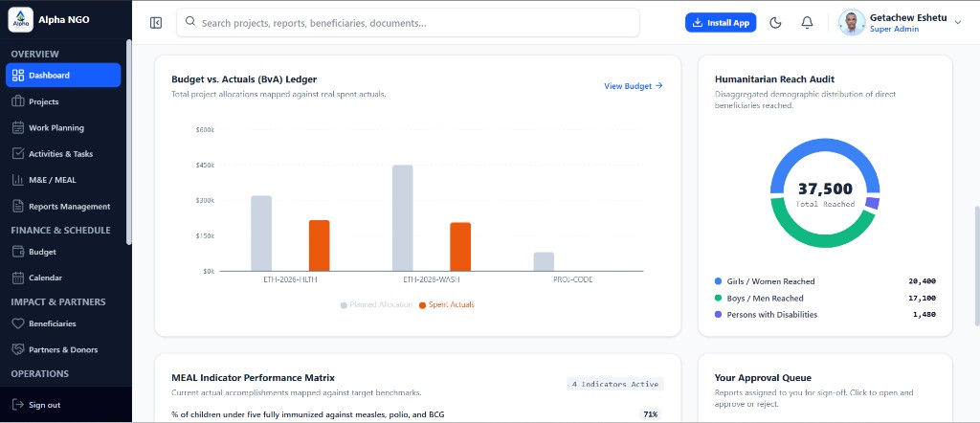Click the Beneficiaries heart icon
980x423 pixels.
18,323
